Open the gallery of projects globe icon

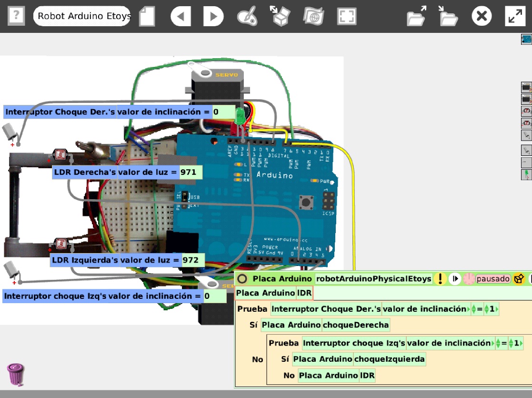[314, 16]
